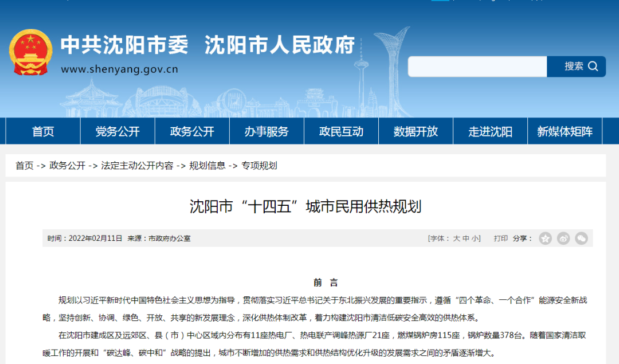Open the 党务公开 navigation menu

point(117,131)
